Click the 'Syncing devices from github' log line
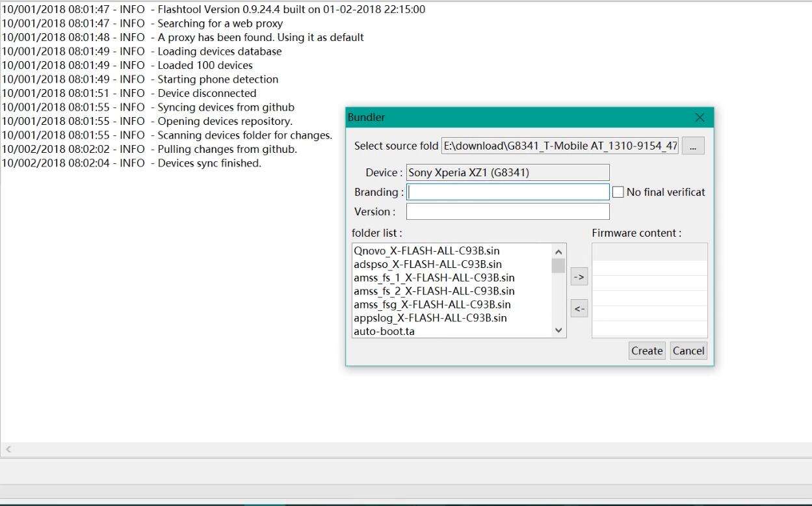 (x=148, y=107)
